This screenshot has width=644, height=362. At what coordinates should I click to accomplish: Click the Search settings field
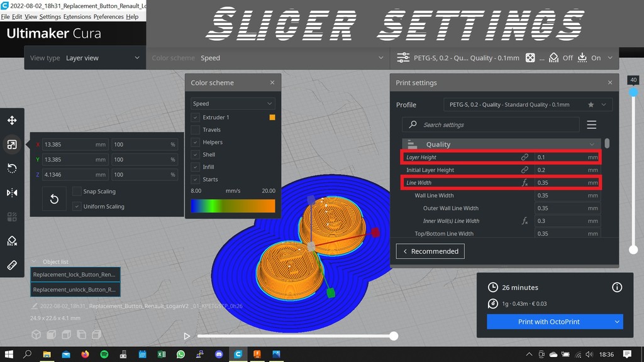coord(491,125)
